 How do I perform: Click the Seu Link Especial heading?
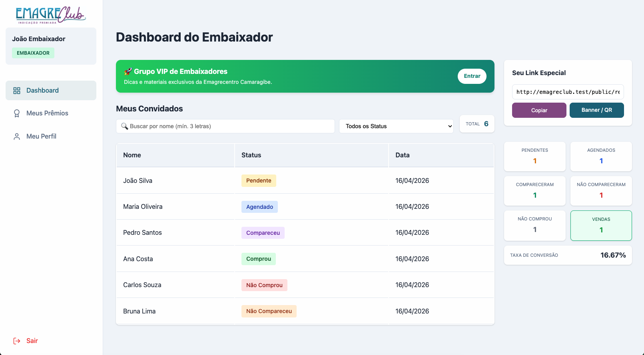tap(539, 73)
